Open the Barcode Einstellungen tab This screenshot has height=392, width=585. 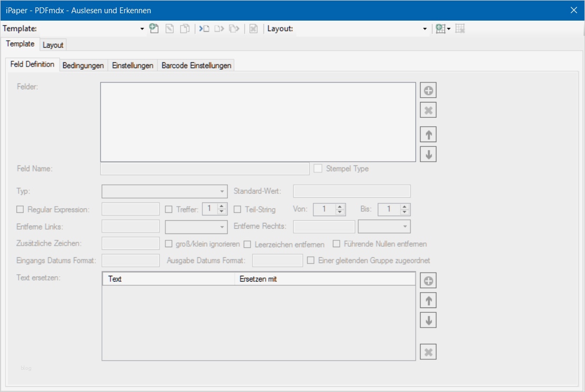coord(196,66)
